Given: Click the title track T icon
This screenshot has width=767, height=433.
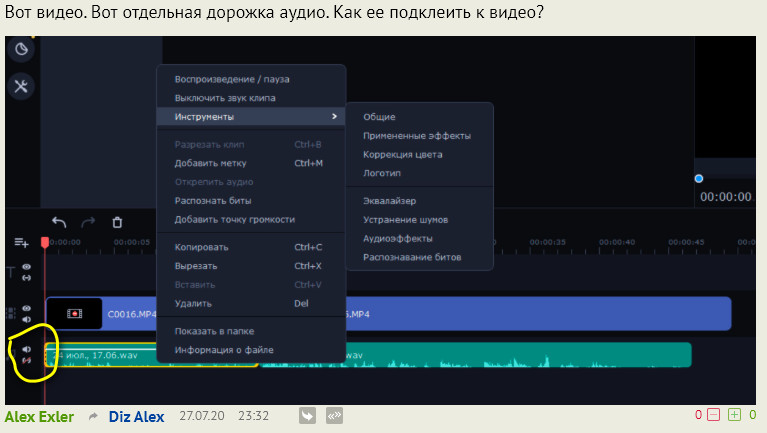Looking at the screenshot, I should 10,272.
